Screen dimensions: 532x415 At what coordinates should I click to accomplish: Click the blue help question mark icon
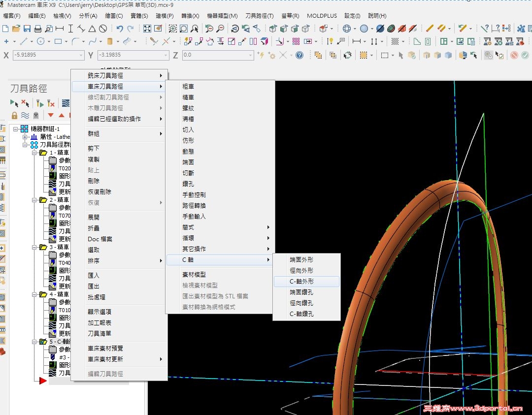pyautogui.click(x=299, y=55)
